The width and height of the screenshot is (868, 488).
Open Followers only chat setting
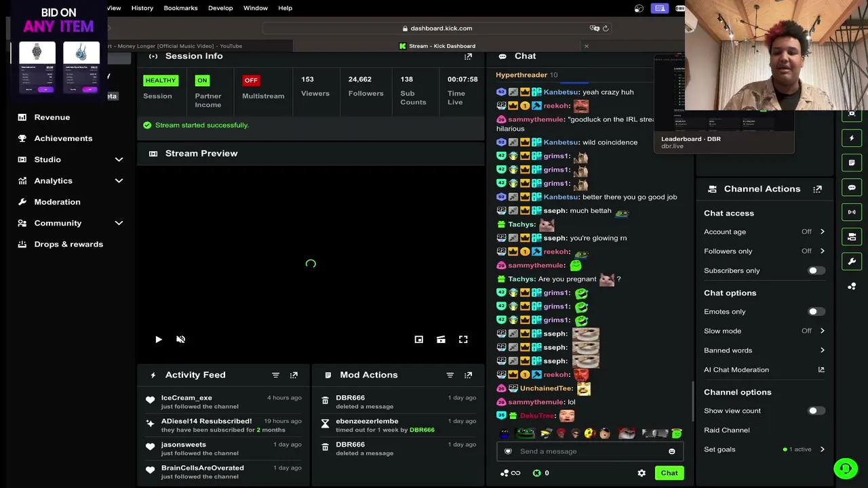764,251
